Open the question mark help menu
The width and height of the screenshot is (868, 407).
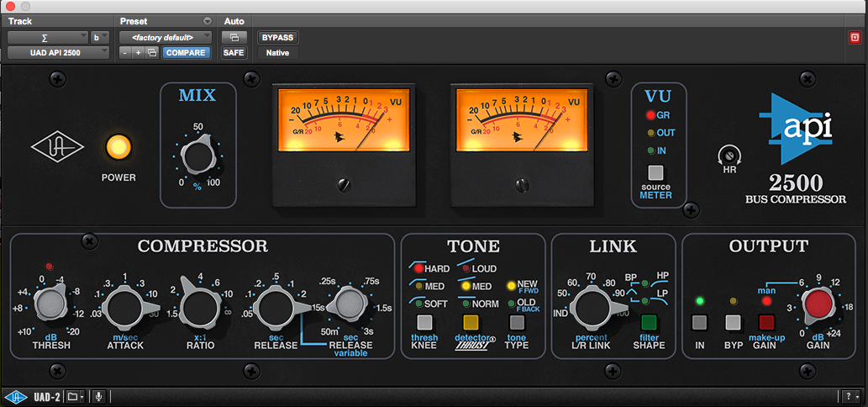tap(850, 396)
